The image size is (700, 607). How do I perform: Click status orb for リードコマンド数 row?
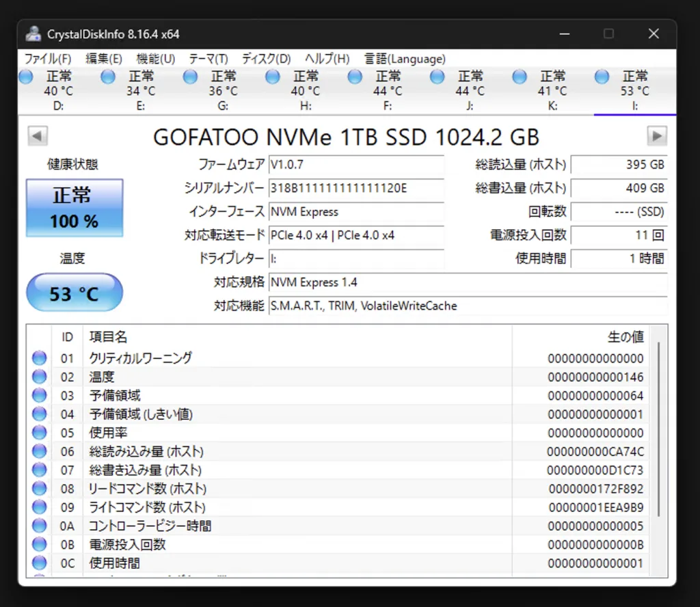tap(39, 488)
